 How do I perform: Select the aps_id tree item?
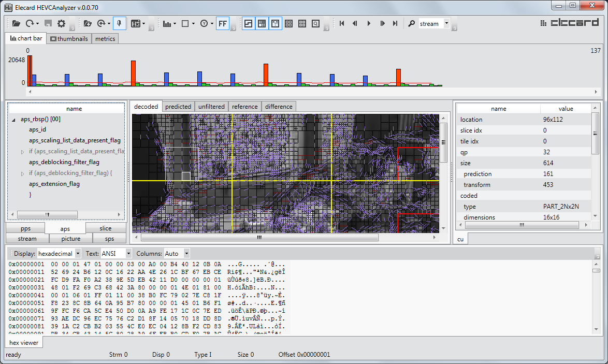(38, 129)
